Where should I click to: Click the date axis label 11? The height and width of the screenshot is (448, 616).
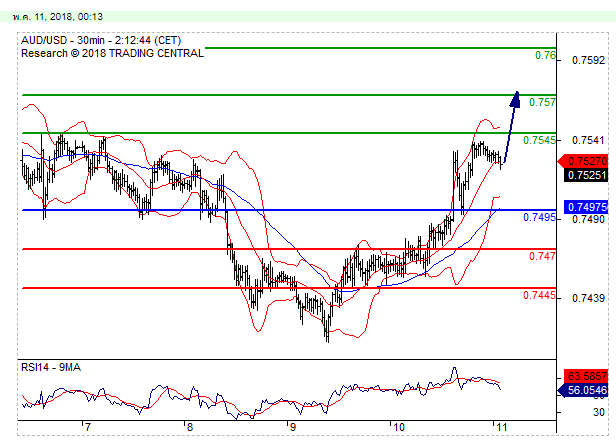click(x=502, y=427)
